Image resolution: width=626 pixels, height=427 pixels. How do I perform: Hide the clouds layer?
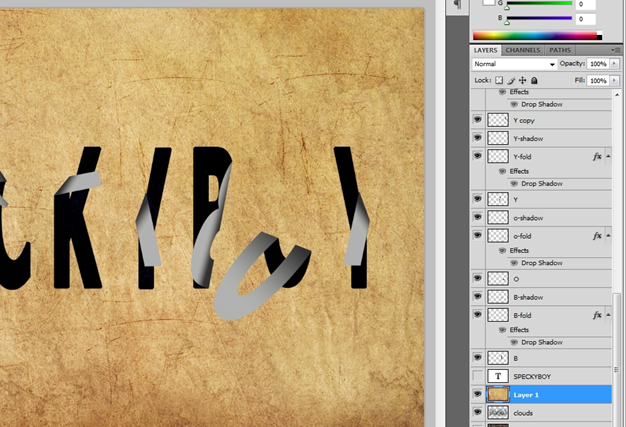click(477, 412)
